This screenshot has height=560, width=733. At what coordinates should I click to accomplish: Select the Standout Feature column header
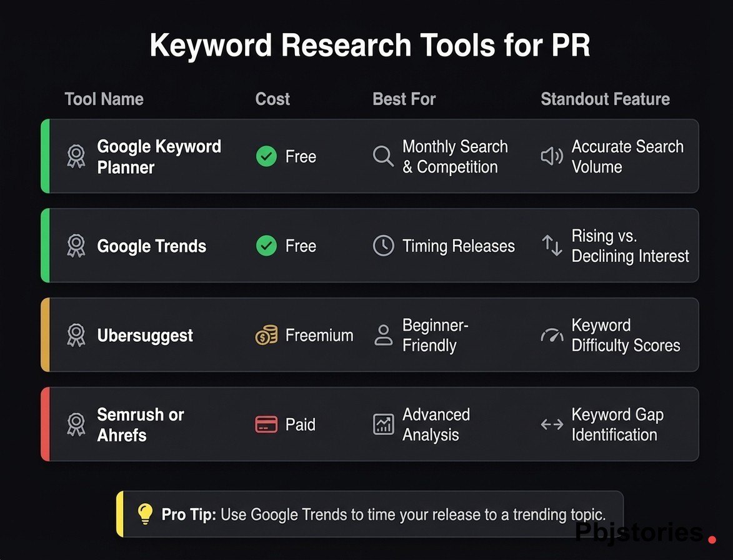click(605, 99)
